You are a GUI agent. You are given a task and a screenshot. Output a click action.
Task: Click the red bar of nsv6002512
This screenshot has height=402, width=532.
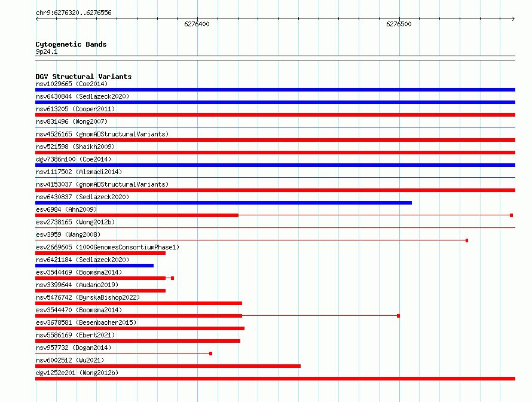[x=168, y=366]
